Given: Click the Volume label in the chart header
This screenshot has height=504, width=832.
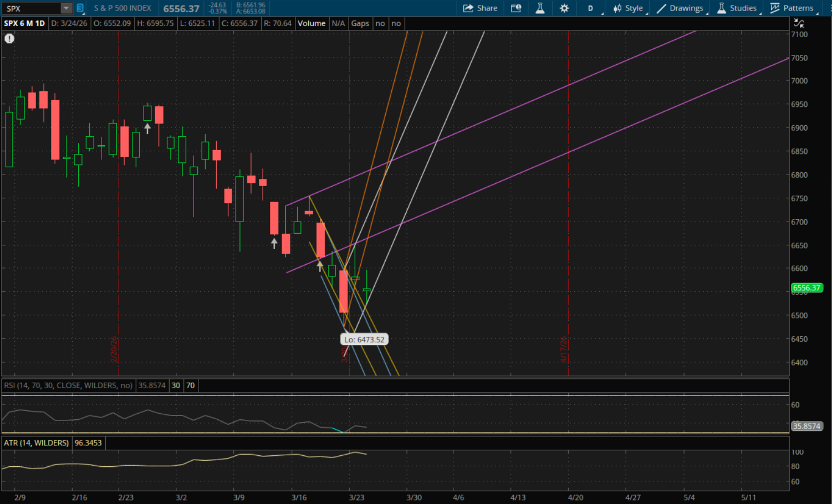Looking at the screenshot, I should (312, 23).
